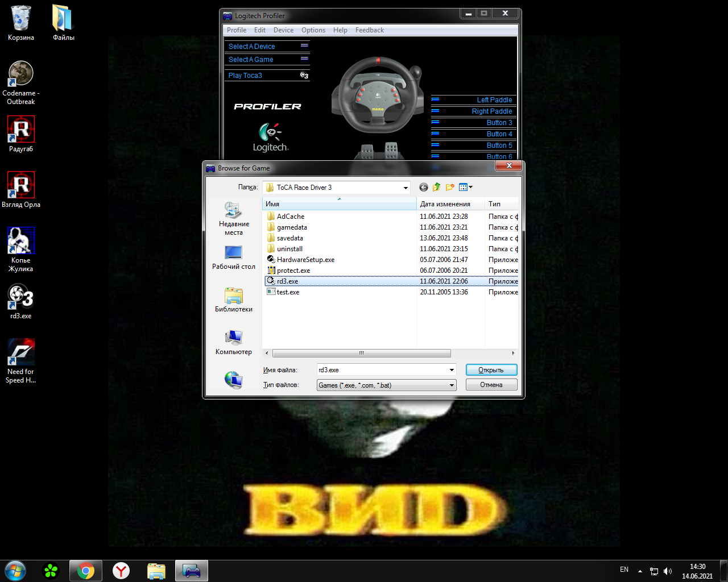Open the Feedback menu in Logitech Profiler

coord(370,30)
